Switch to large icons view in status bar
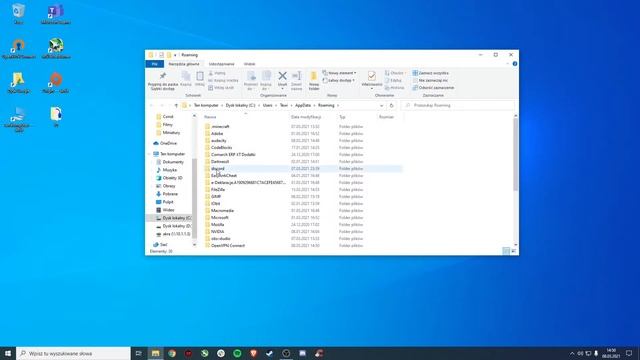This screenshot has width=640, height=360. (x=513, y=251)
